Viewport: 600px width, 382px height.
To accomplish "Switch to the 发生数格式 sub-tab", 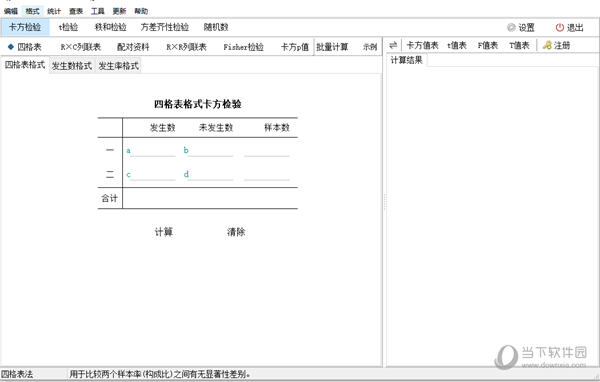I will [72, 66].
